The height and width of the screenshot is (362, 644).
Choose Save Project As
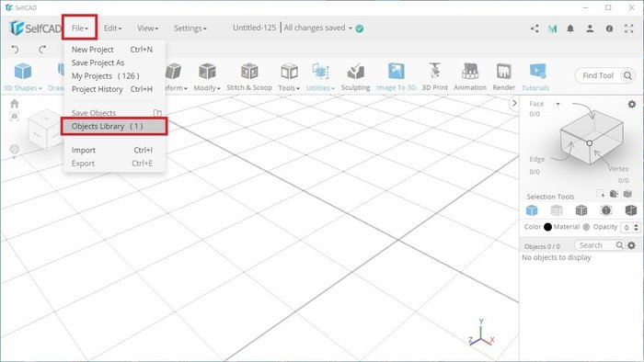(x=115, y=62)
